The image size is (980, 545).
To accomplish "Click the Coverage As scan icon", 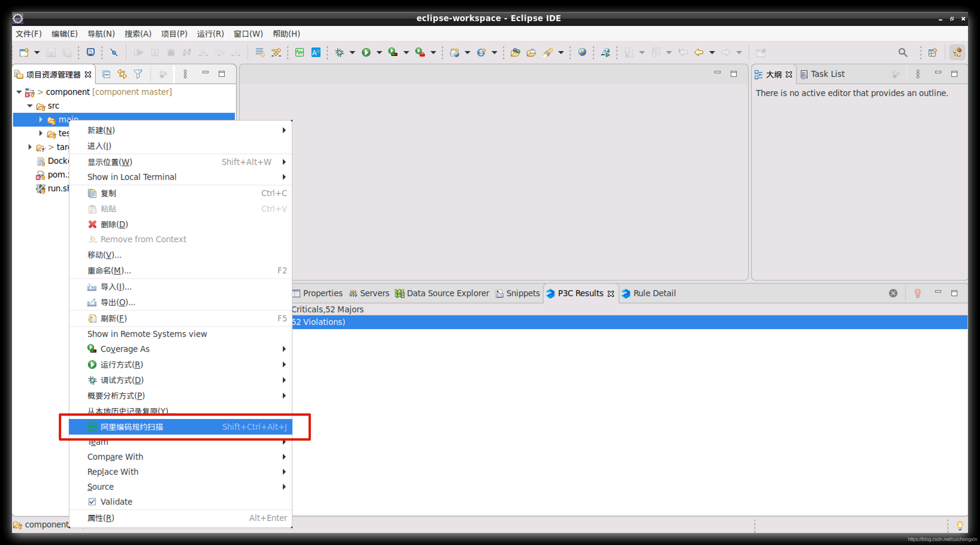I will 92,348.
